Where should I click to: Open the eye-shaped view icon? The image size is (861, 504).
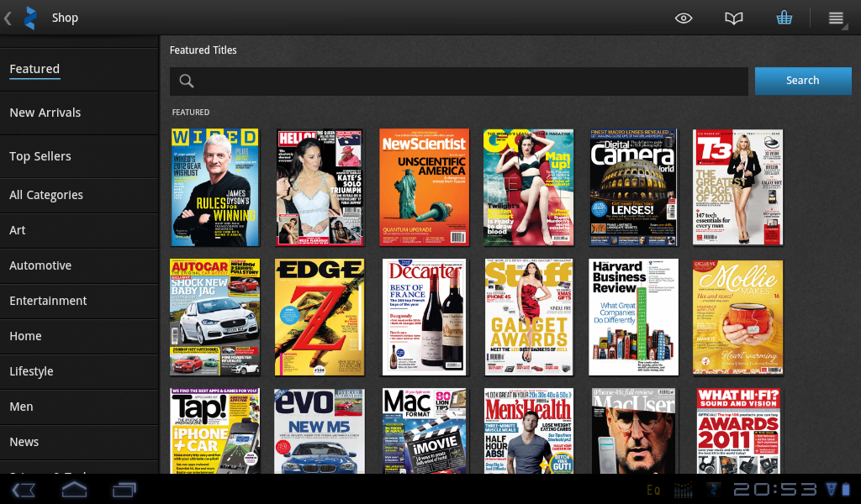coord(684,18)
